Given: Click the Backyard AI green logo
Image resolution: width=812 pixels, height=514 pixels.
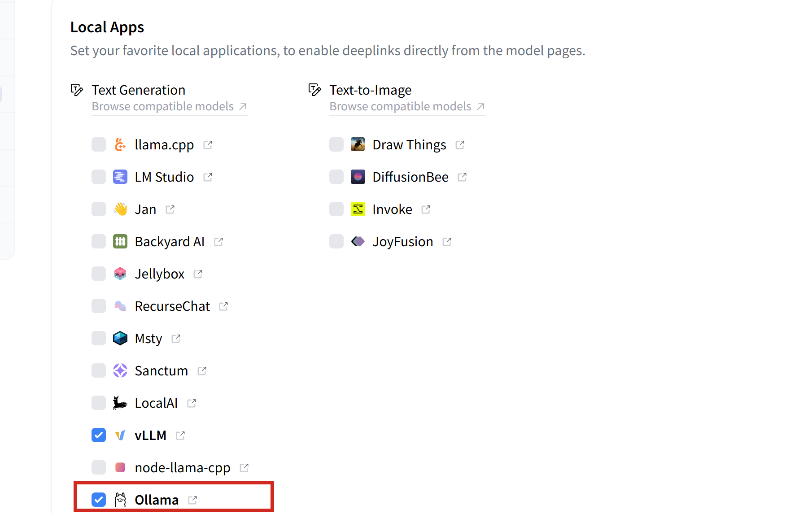Looking at the screenshot, I should (x=120, y=242).
